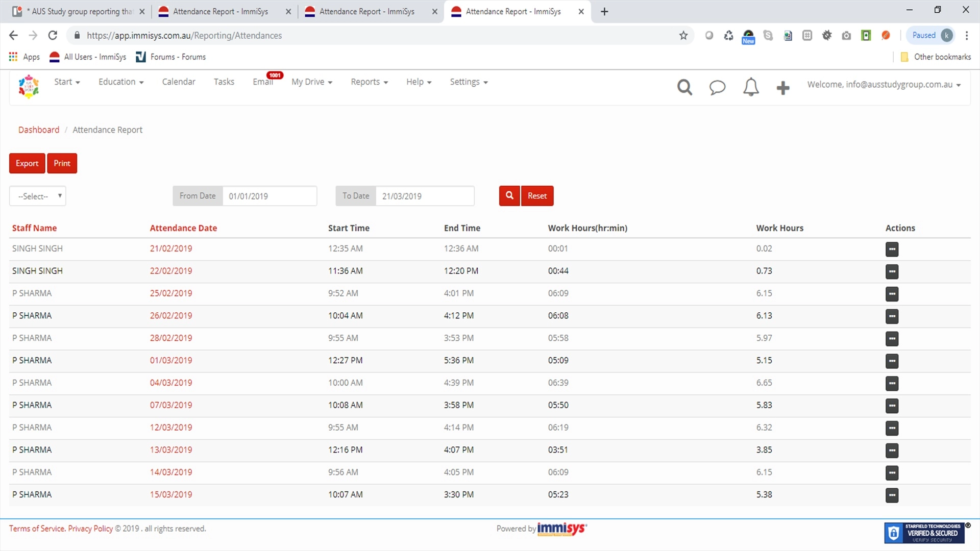
Task: Click the search magnifier icon in header
Action: (x=684, y=87)
